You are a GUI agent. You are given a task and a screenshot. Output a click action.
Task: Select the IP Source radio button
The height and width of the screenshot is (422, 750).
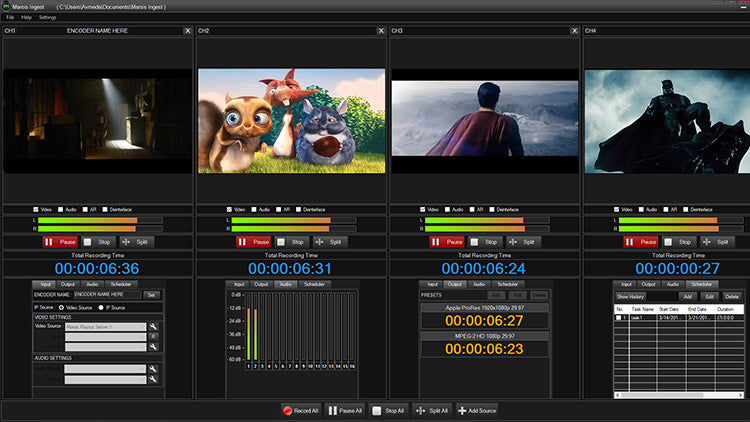point(100,307)
